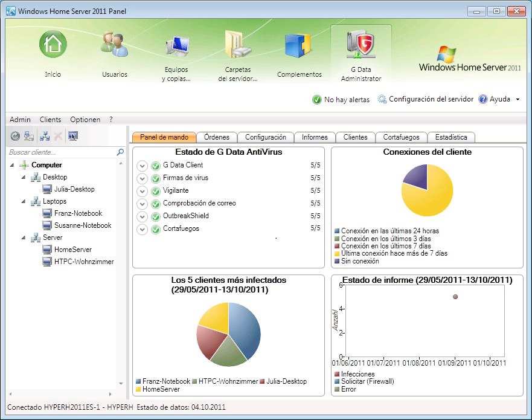
Task: Expand the G Data Client status row
Action: pos(143,166)
